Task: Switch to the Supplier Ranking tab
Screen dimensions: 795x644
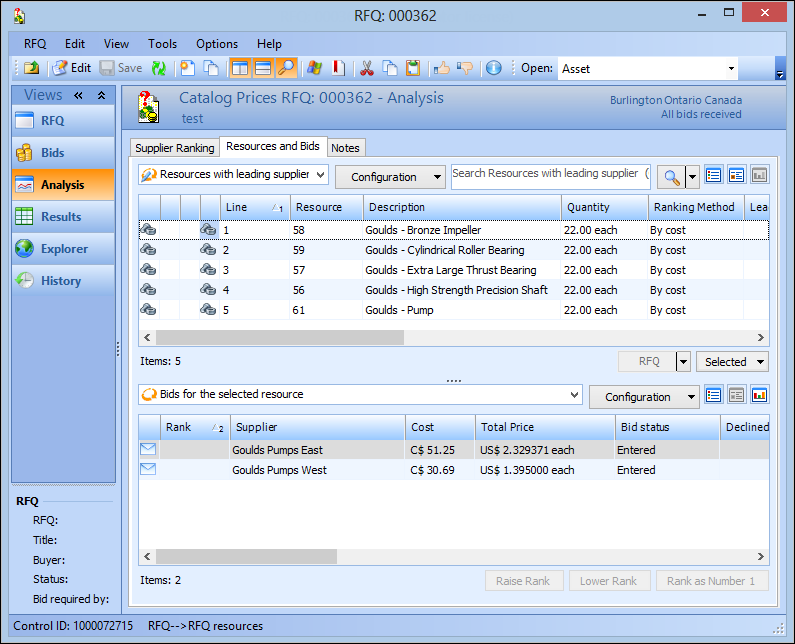Action: click(x=175, y=148)
